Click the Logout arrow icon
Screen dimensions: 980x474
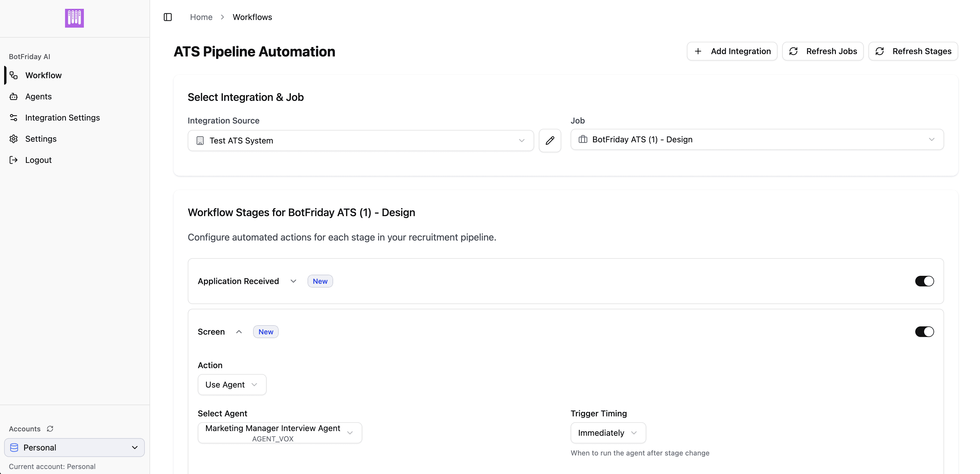pyautogui.click(x=14, y=160)
